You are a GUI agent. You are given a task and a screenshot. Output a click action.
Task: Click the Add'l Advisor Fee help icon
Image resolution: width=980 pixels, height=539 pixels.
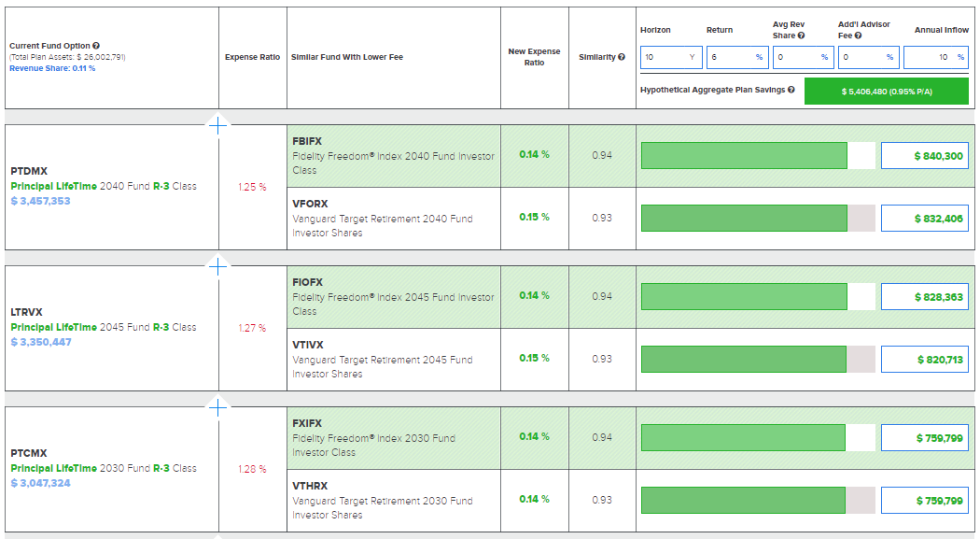(858, 35)
